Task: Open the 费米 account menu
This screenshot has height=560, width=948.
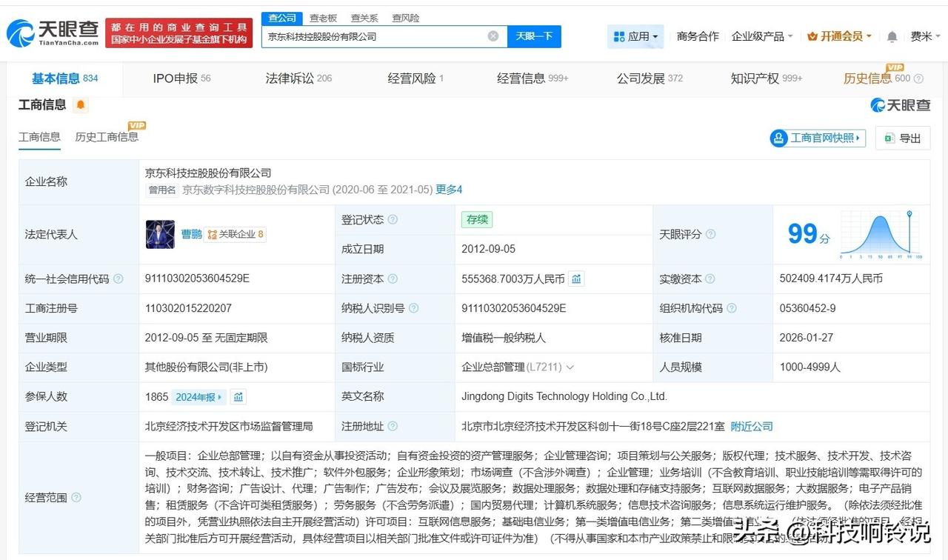Action: pyautogui.click(x=925, y=36)
